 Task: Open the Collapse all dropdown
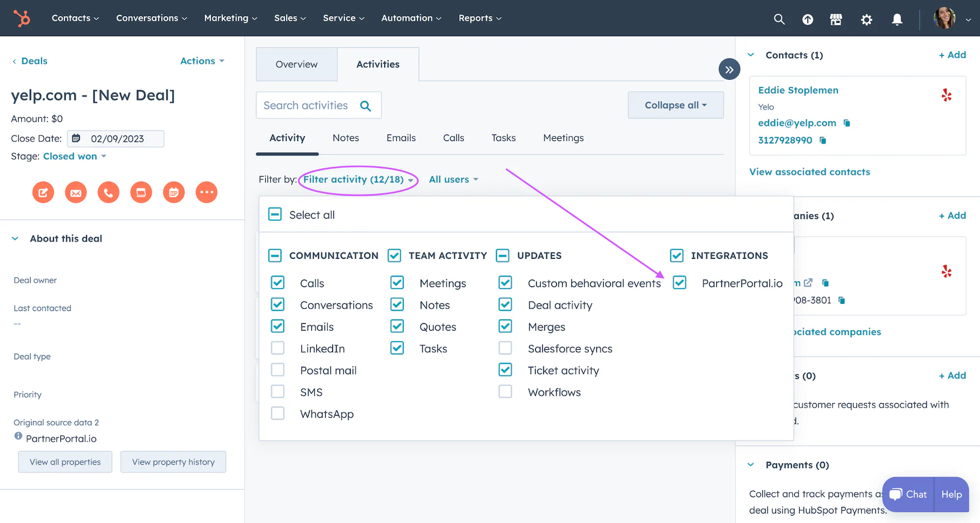[676, 105]
